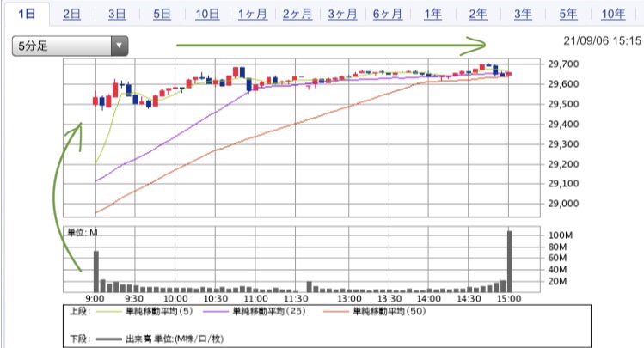The image size is (644, 348).
Task: Click the 14:30 time axis label
Action: (x=469, y=299)
